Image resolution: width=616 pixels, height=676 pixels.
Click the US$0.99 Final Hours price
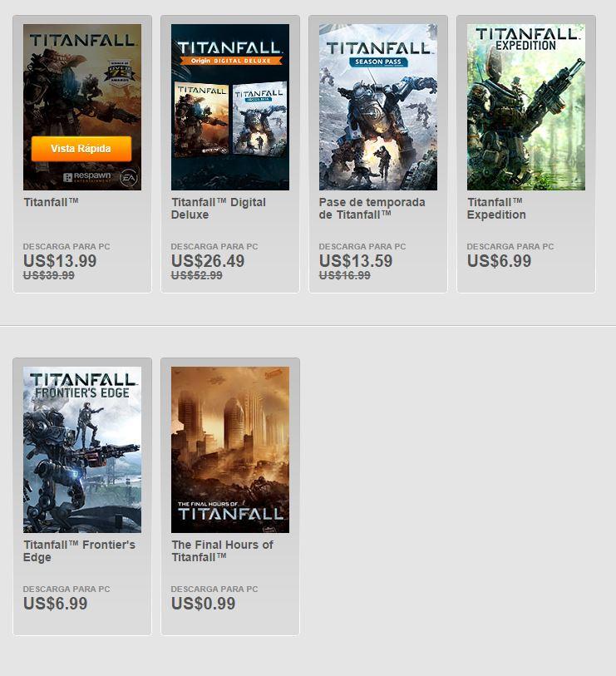(203, 604)
